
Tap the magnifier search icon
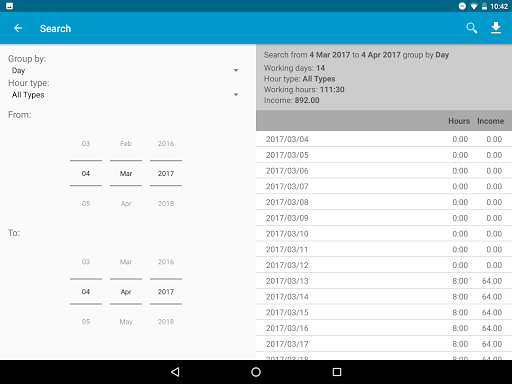click(x=471, y=28)
